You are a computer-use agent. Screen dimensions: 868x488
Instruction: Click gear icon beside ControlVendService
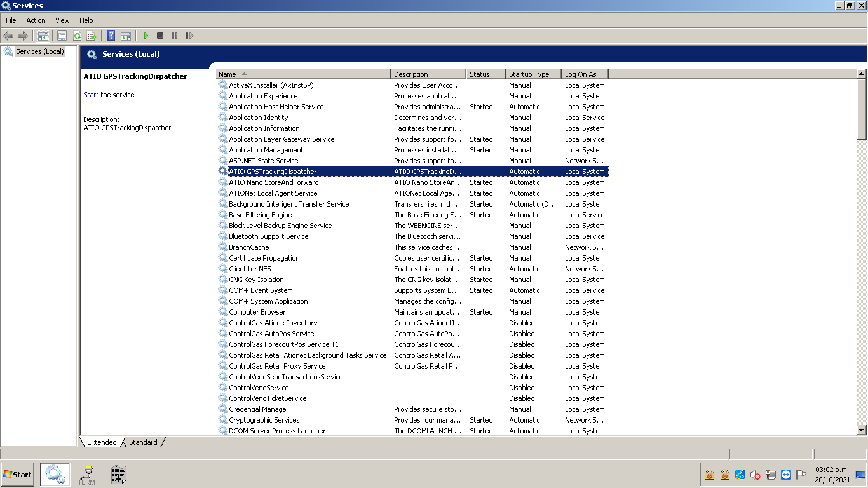click(223, 388)
